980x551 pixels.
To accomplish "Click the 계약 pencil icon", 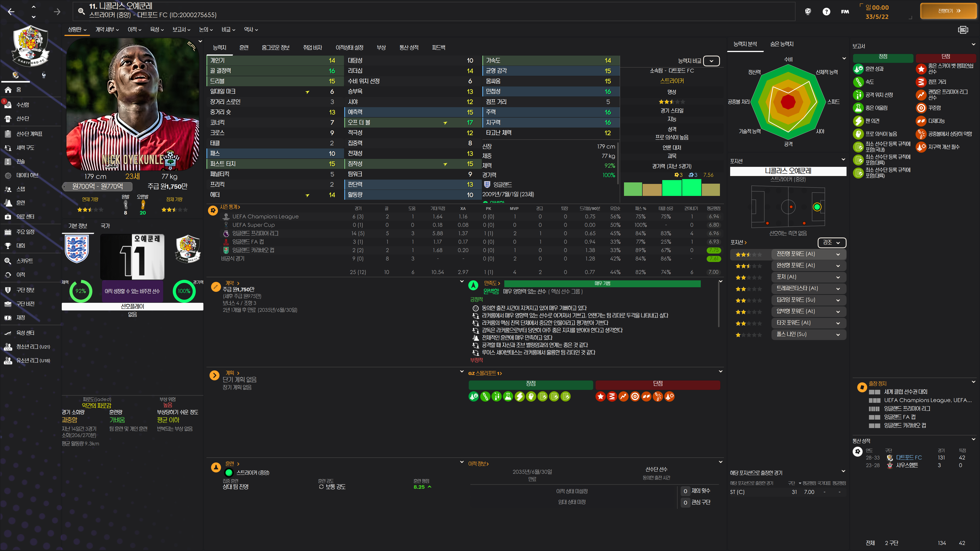I will 216,286.
